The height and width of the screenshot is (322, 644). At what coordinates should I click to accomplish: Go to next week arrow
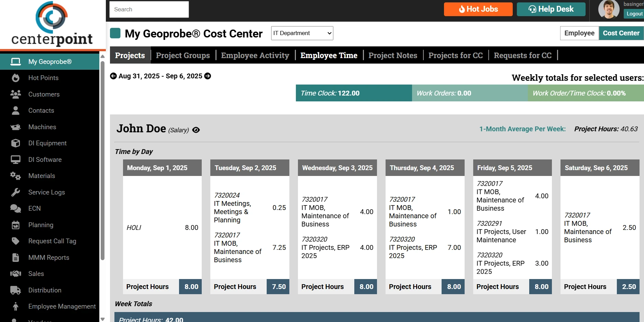click(208, 76)
